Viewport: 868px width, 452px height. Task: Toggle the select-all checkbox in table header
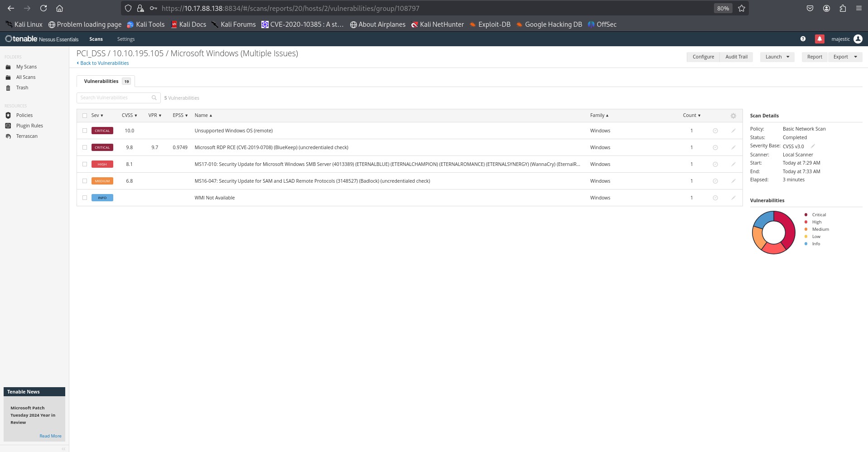coord(85,116)
